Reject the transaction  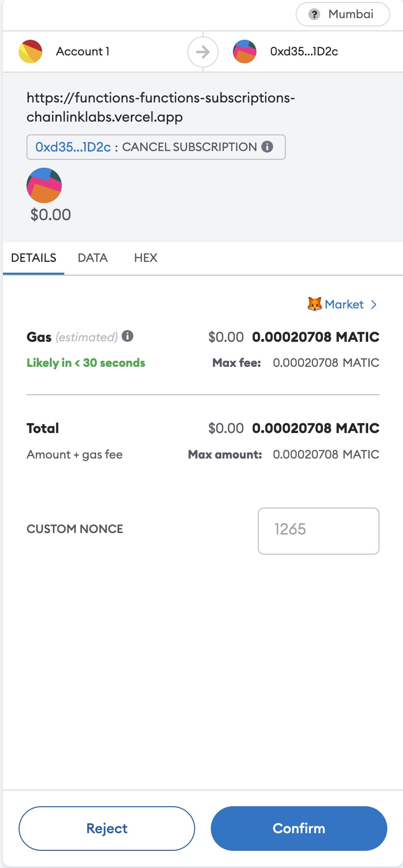click(106, 828)
